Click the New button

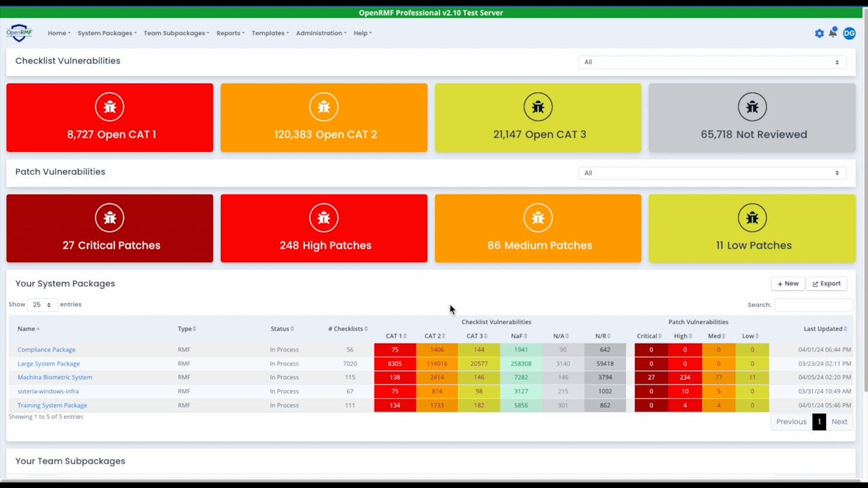coord(788,283)
